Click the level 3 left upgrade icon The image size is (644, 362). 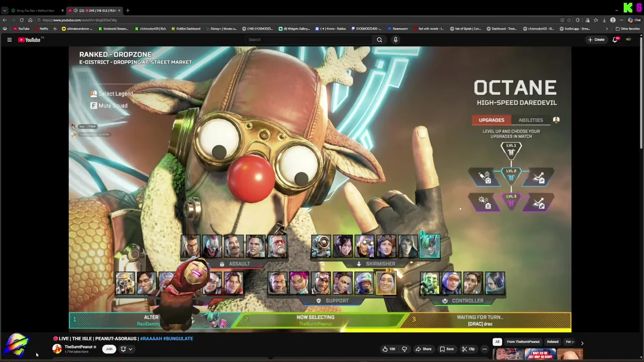coord(485,203)
